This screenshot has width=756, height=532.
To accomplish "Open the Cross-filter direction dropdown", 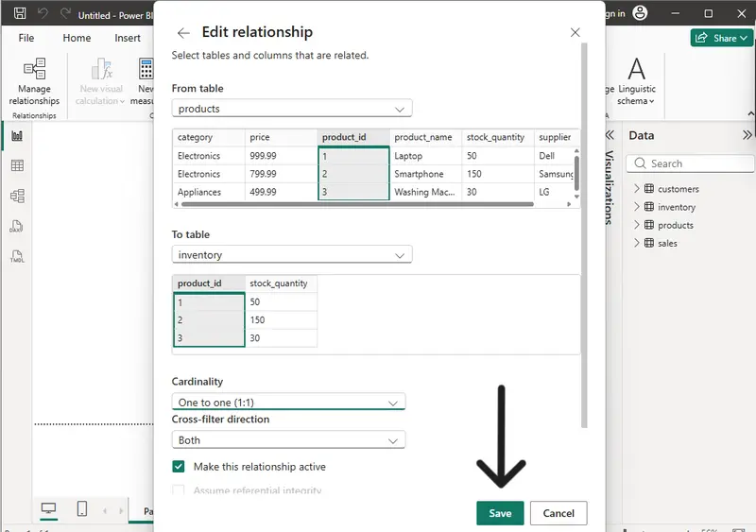I will coord(288,440).
